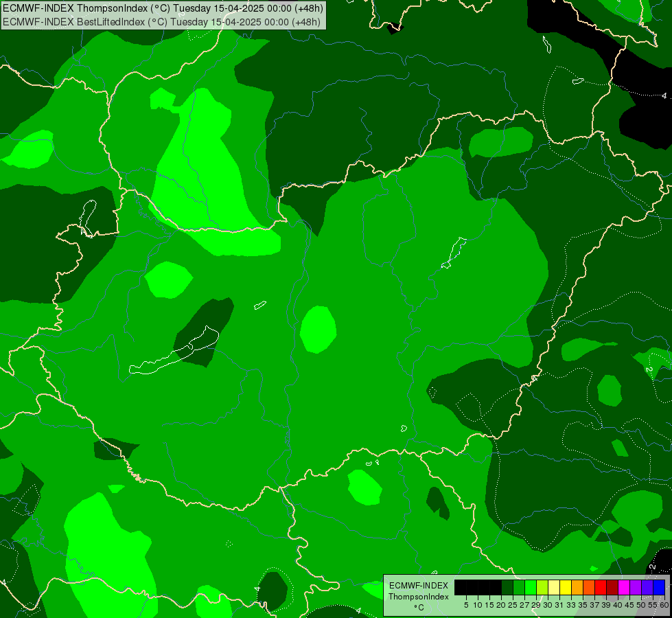Click the bright green 27–29 legend swatch
The width and height of the screenshot is (672, 618).
[531, 587]
